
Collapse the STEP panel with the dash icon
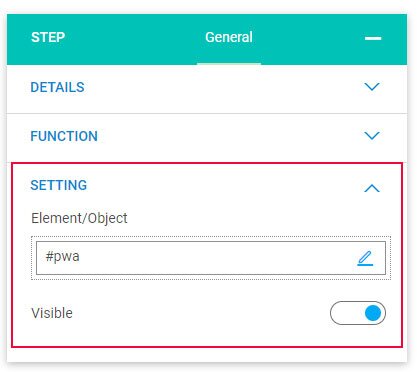[373, 39]
